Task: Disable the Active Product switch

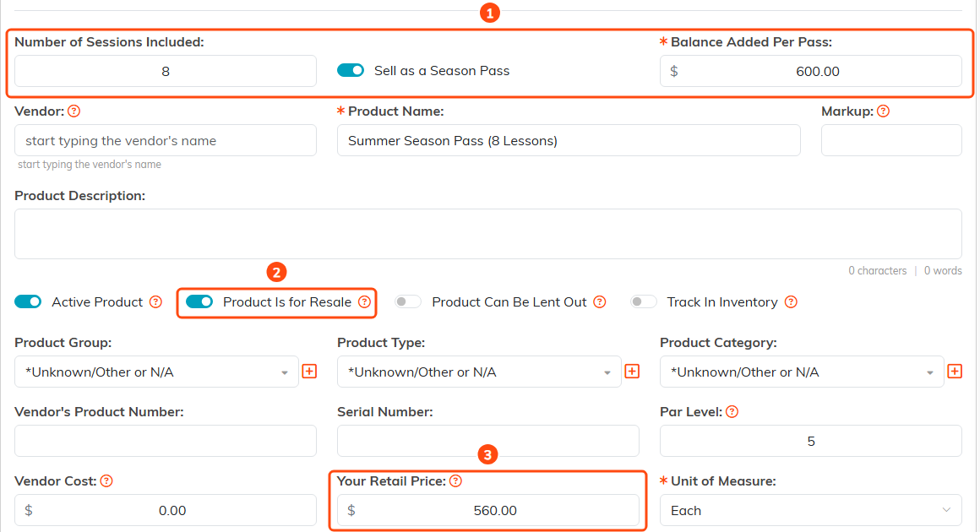Action: tap(28, 302)
